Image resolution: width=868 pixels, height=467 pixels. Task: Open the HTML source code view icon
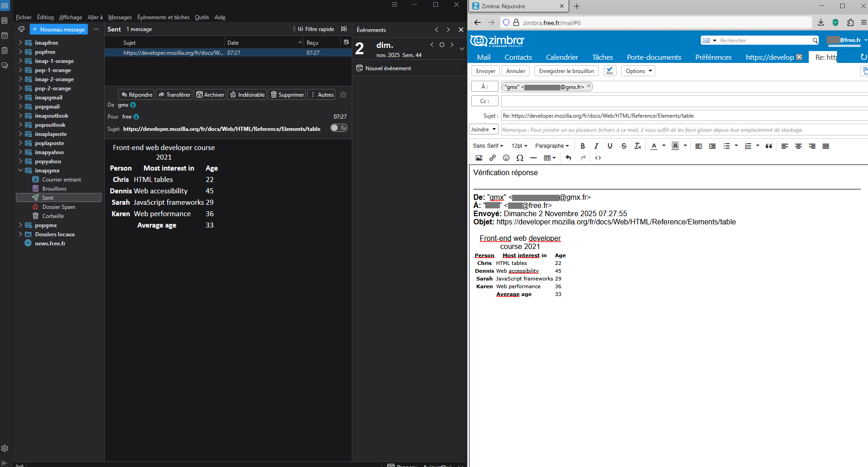(x=598, y=158)
